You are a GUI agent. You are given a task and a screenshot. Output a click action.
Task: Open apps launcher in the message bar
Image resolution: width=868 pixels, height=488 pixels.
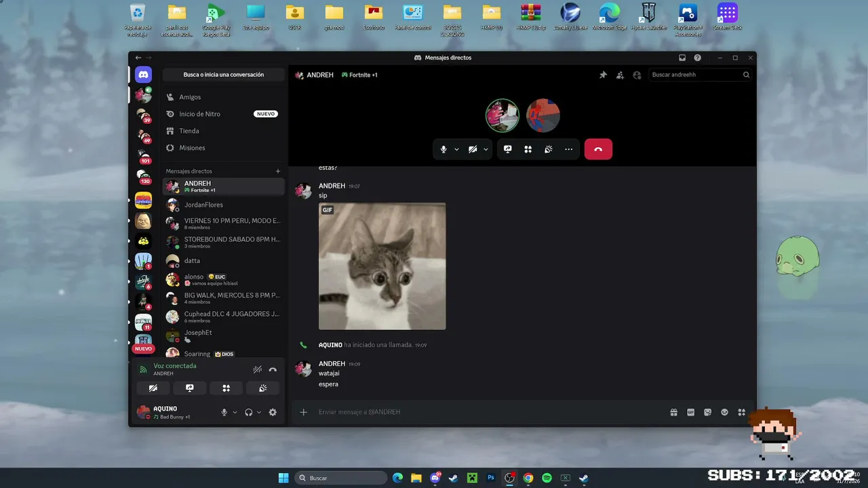coord(742,412)
